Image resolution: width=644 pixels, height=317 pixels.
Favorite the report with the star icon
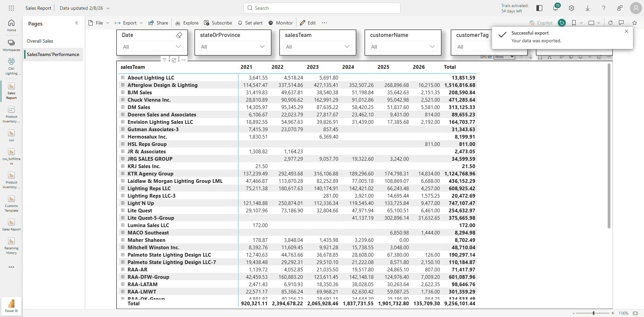[635, 23]
